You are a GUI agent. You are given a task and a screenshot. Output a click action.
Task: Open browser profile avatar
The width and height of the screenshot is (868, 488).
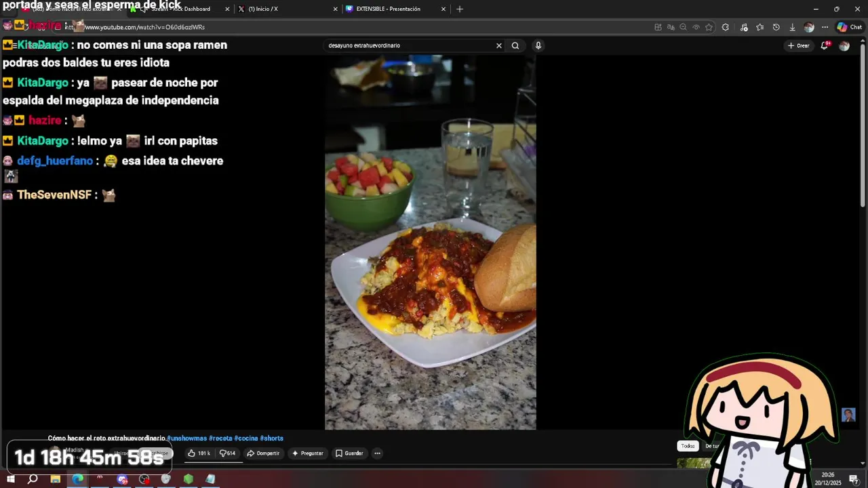point(808,27)
